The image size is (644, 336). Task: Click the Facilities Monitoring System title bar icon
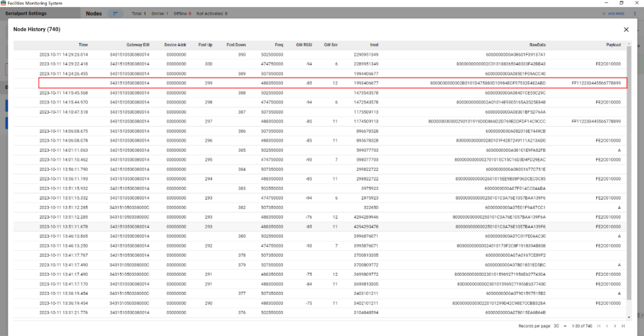point(4,3)
